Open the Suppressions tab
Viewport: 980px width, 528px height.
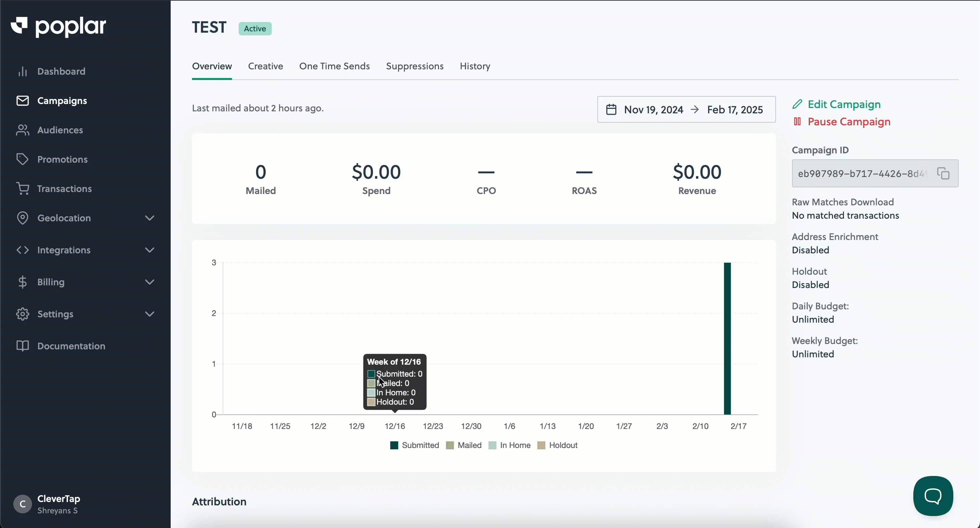coord(415,66)
